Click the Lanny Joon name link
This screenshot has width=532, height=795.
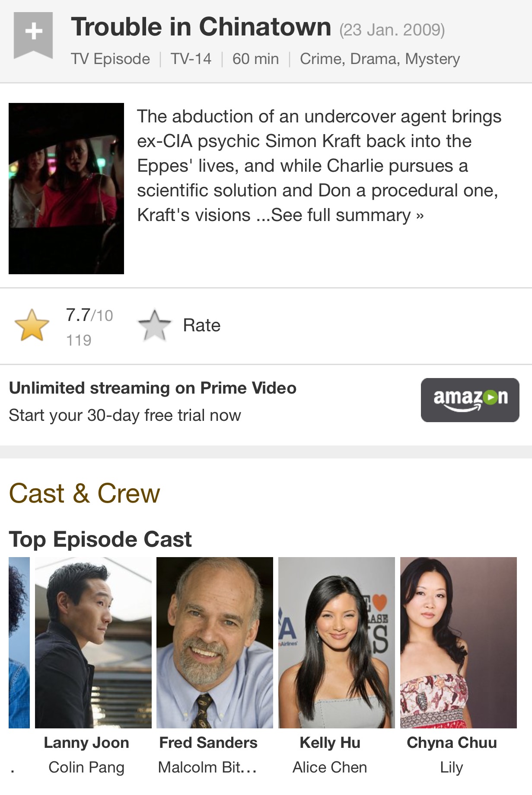coord(86,743)
